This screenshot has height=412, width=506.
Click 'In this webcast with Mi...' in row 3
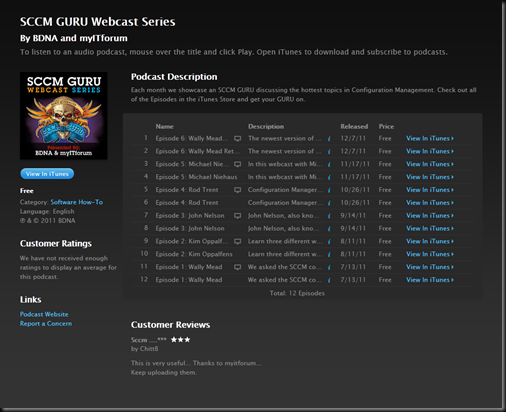click(x=285, y=164)
